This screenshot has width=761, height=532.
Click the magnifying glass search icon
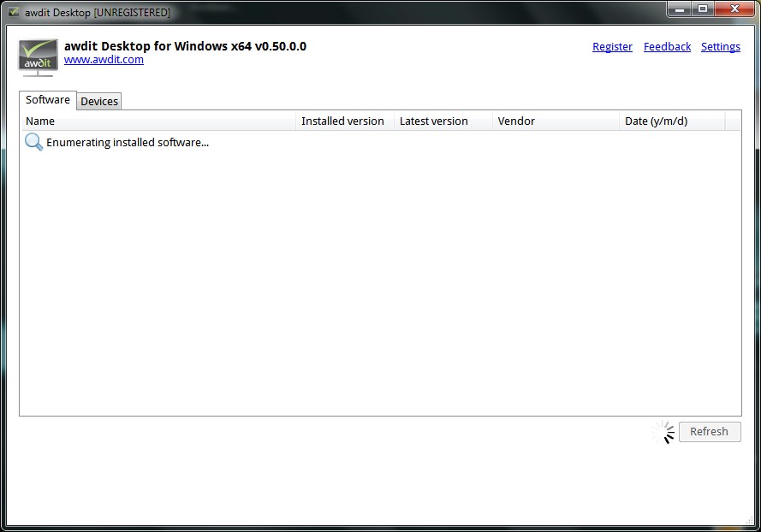(x=34, y=142)
